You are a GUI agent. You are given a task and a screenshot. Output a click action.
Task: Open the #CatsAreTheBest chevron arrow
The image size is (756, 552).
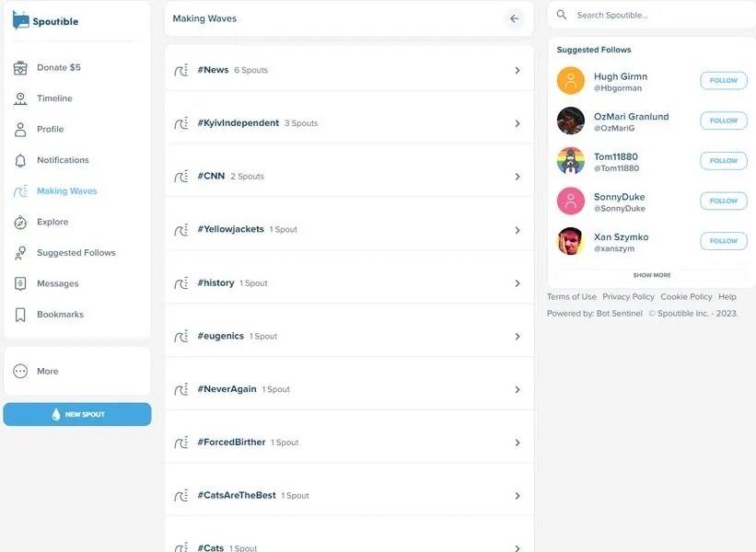[x=518, y=496]
